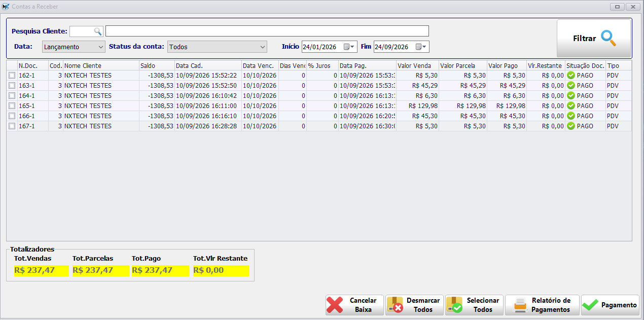Click the Valor Venda column header

point(417,65)
